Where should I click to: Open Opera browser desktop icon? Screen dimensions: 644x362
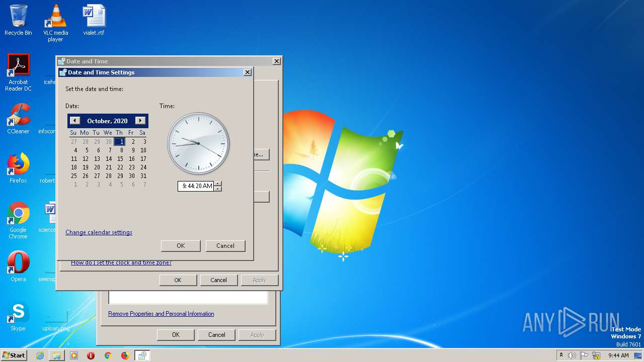point(18,266)
